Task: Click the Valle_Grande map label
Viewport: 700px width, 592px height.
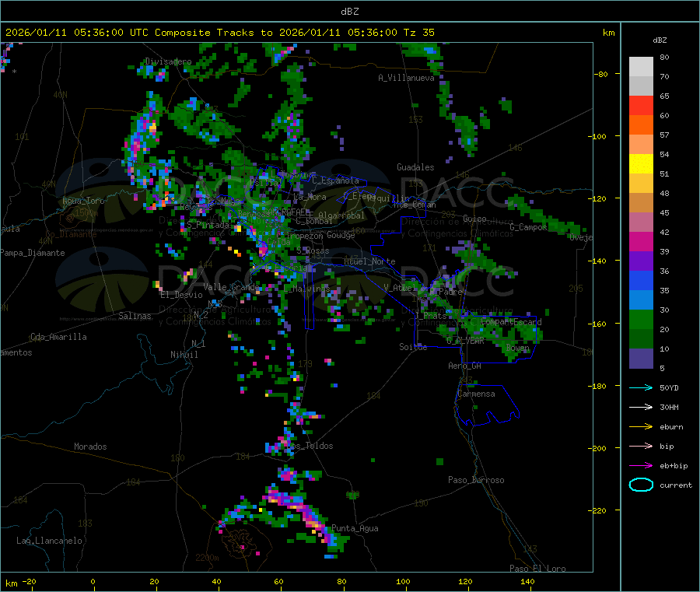Action: pyautogui.click(x=231, y=287)
